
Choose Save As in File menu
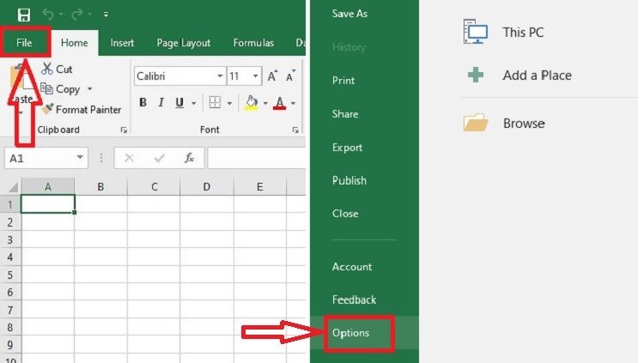coord(349,14)
